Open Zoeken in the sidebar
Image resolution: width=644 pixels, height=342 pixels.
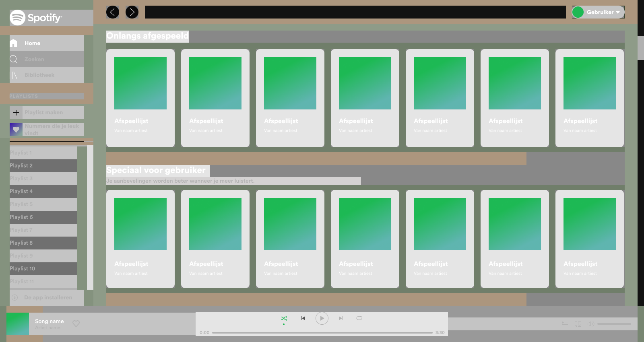click(34, 59)
